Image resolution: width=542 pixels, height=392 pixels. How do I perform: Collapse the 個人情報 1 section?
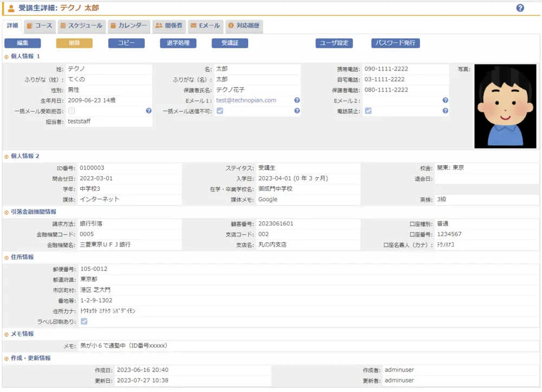(x=6, y=57)
